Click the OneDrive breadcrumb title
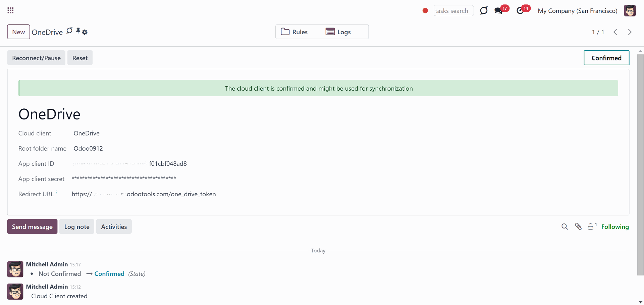The image size is (644, 305). [x=47, y=32]
